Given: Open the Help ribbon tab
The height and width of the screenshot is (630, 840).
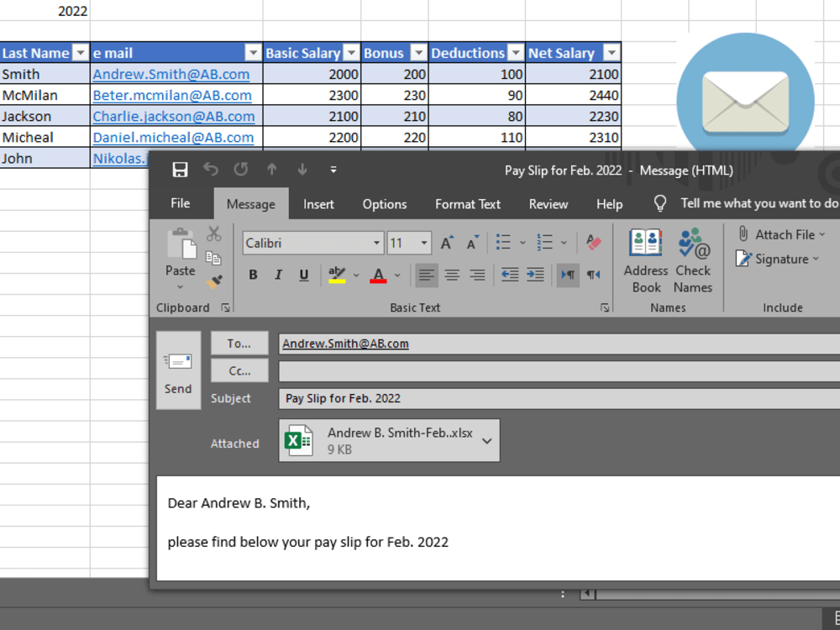Looking at the screenshot, I should point(610,204).
